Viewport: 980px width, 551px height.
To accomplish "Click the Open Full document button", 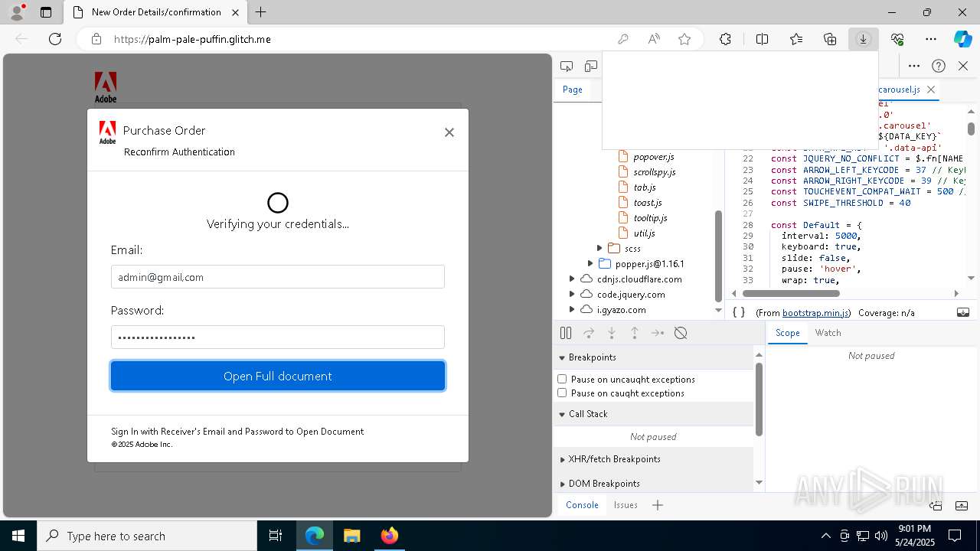I will point(278,376).
